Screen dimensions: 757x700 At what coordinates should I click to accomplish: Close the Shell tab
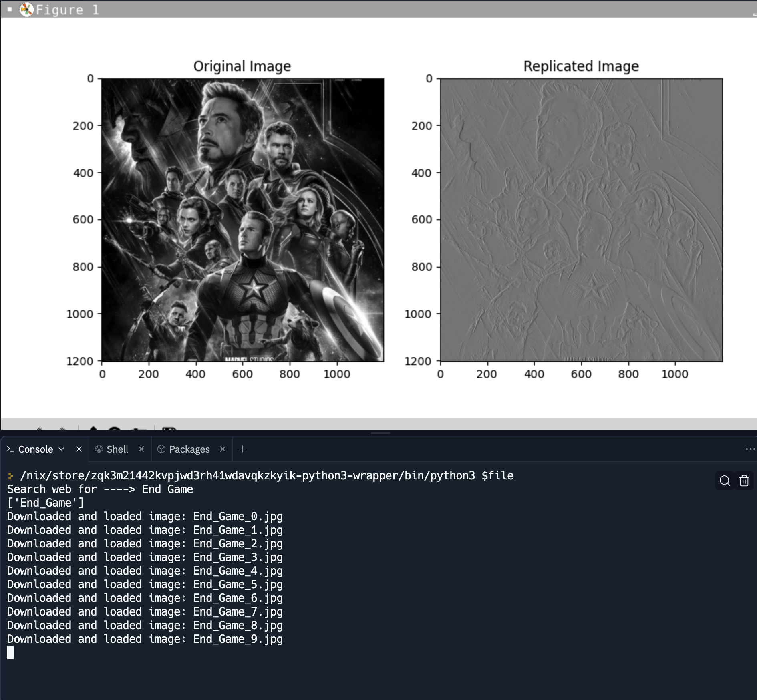(x=141, y=449)
